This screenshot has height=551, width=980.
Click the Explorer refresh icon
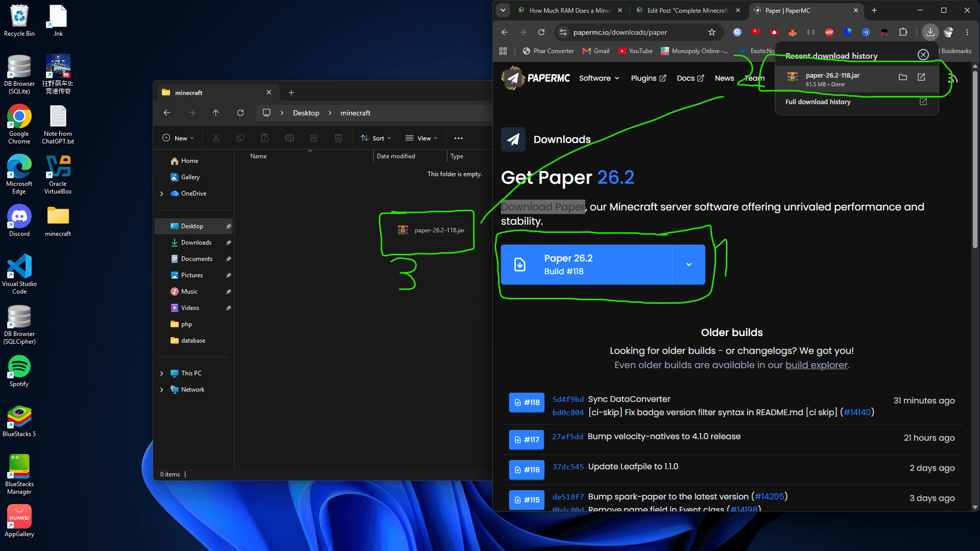[241, 113]
